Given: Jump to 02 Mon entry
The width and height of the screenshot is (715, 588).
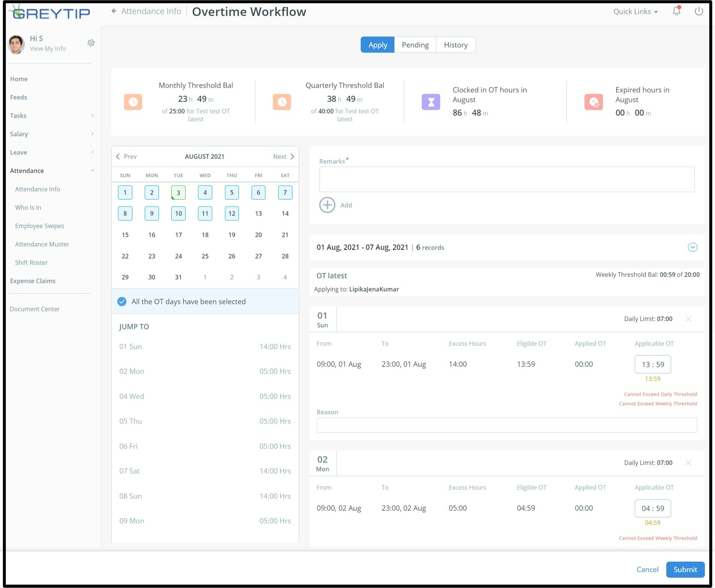Looking at the screenshot, I should (x=205, y=371).
